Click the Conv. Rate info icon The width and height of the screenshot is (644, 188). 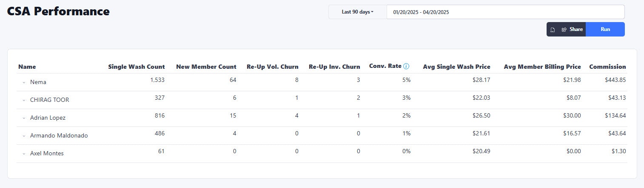406,66
